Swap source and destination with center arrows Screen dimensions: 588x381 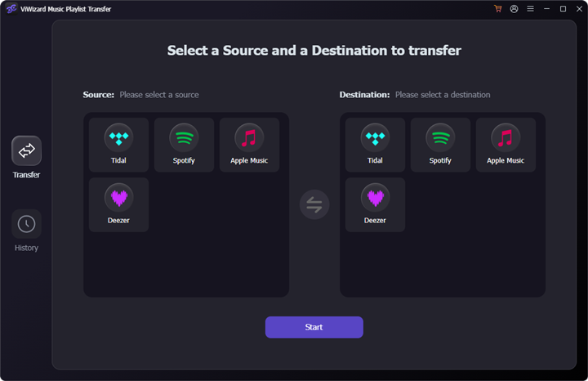(314, 204)
